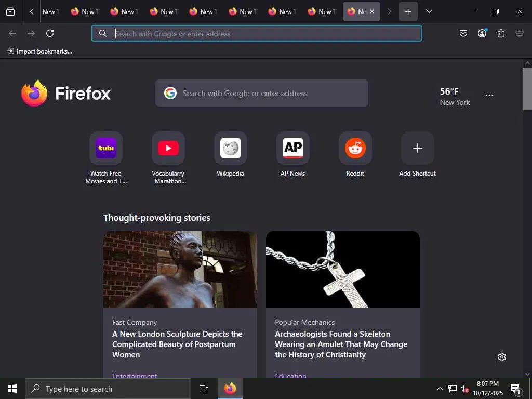532x399 pixels.
Task: Open a new tab with the plus button
Action: 408,11
